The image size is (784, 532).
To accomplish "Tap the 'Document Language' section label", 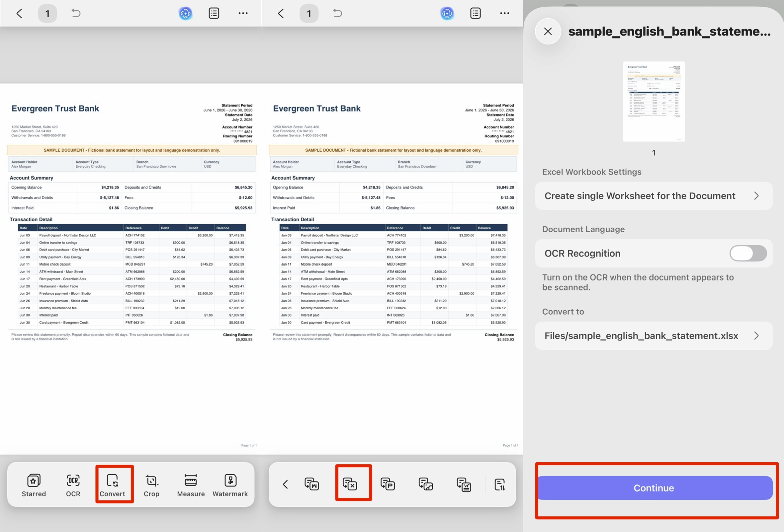I will (583, 229).
